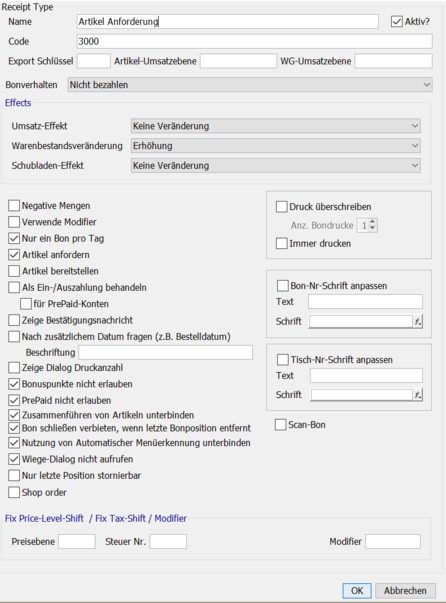Enable Druck überschreiben checkbox
The image size is (446, 603).
click(281, 207)
